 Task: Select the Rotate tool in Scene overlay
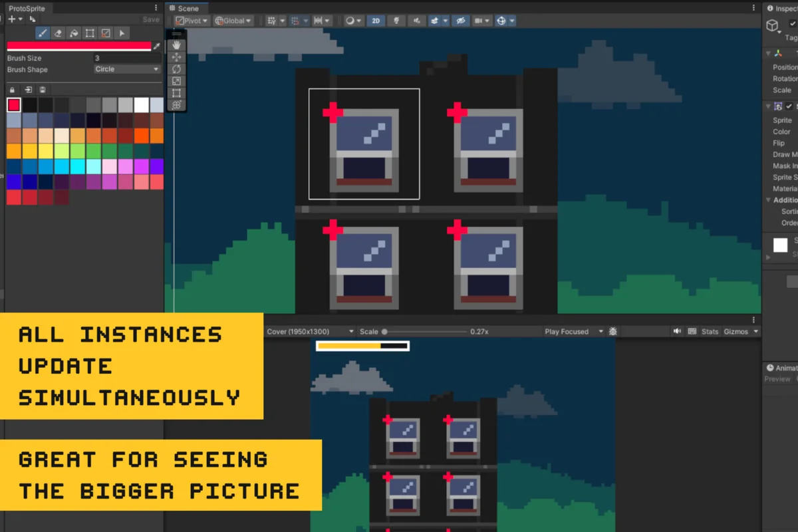pyautogui.click(x=176, y=69)
